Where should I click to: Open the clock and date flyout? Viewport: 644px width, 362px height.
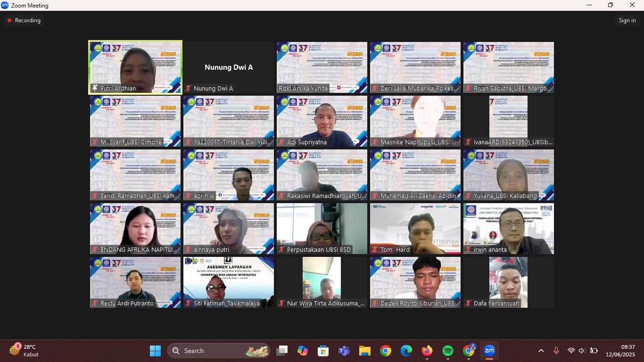pyautogui.click(x=621, y=351)
